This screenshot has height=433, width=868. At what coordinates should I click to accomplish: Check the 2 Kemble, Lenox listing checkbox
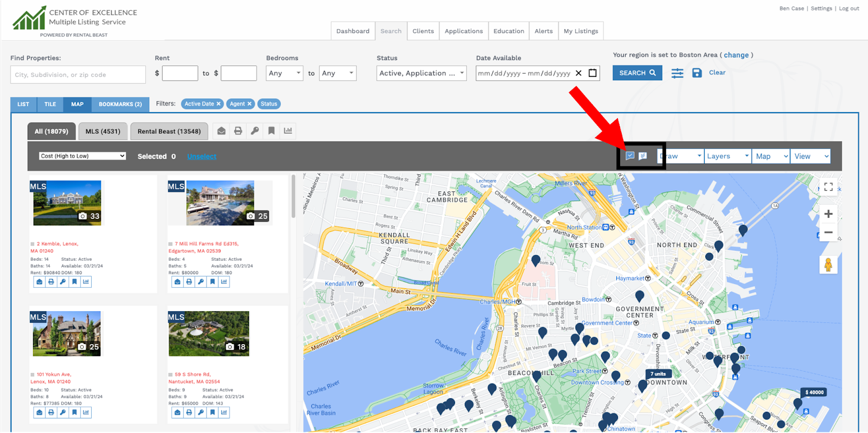[33, 244]
